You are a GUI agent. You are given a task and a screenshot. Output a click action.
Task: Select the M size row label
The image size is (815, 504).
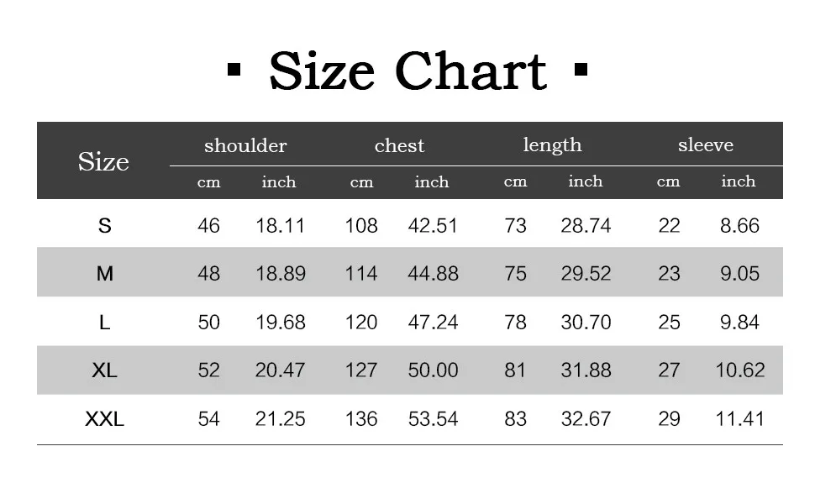tap(104, 273)
